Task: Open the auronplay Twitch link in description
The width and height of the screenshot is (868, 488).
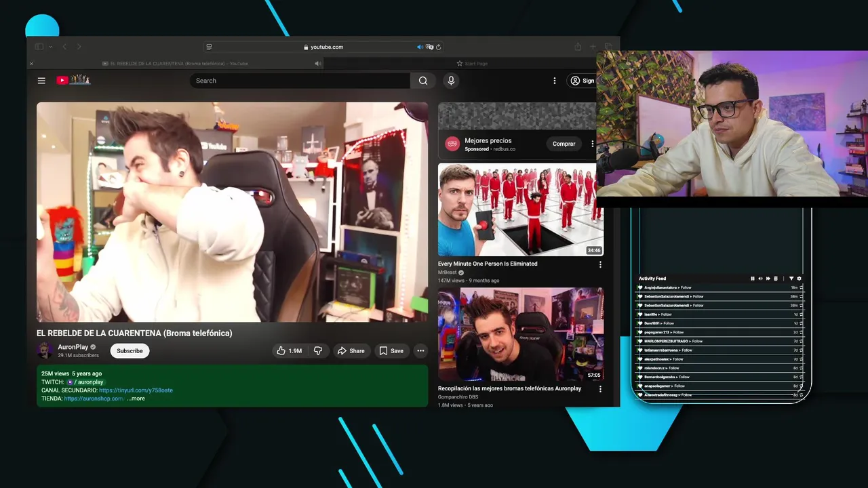Action: tap(85, 382)
